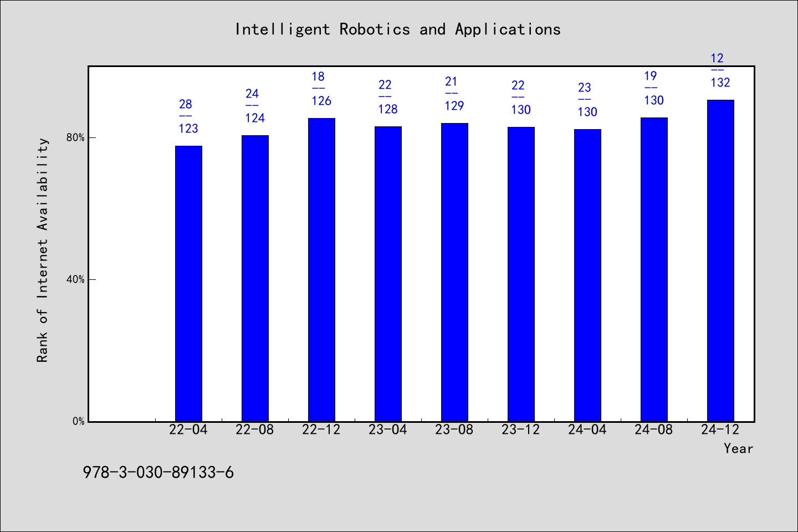Click the Rank of Internet Availability axis title
Image resolution: width=798 pixels, height=532 pixels.
[x=43, y=250]
